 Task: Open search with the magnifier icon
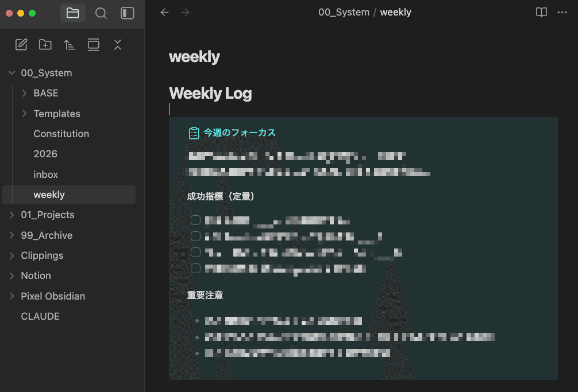pos(101,13)
